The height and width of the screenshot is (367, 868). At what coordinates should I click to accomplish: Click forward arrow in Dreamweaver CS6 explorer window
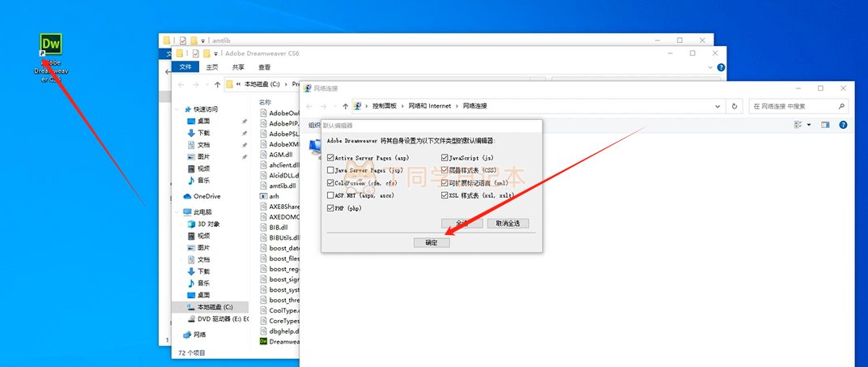195,84
